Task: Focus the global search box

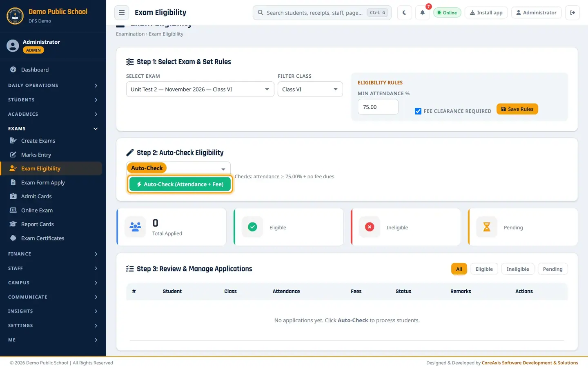Action: pyautogui.click(x=322, y=13)
